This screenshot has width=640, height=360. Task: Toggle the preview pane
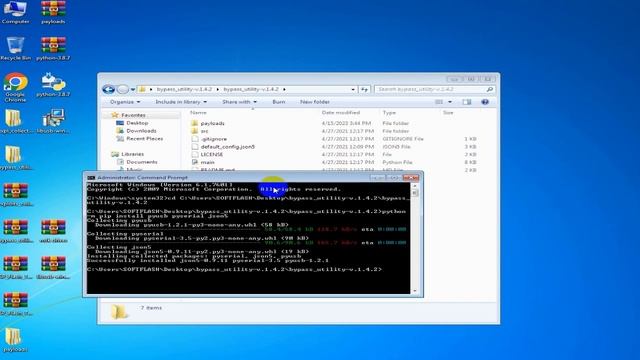467,102
